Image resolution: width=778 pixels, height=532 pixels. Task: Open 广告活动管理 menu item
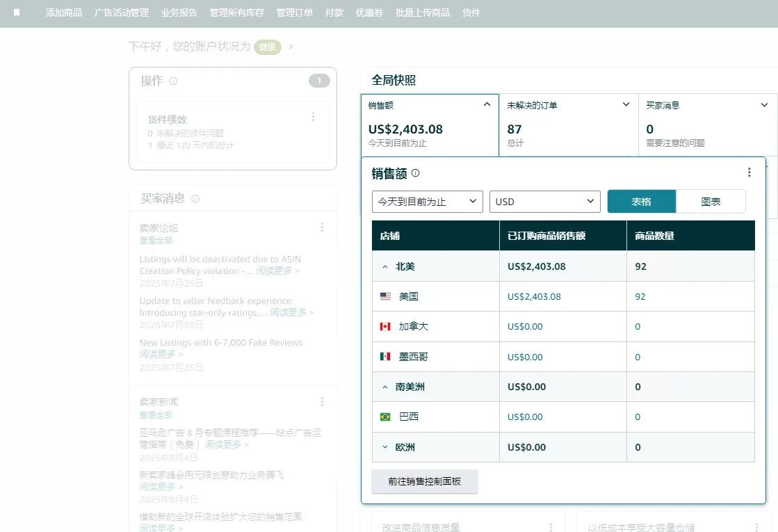(x=122, y=13)
